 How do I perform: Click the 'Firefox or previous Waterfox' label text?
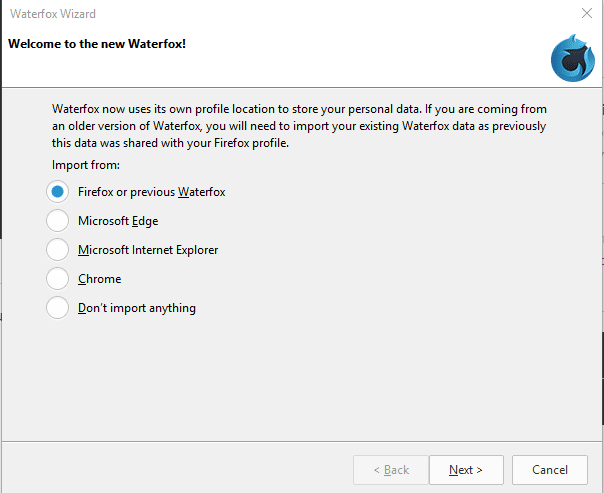(151, 192)
